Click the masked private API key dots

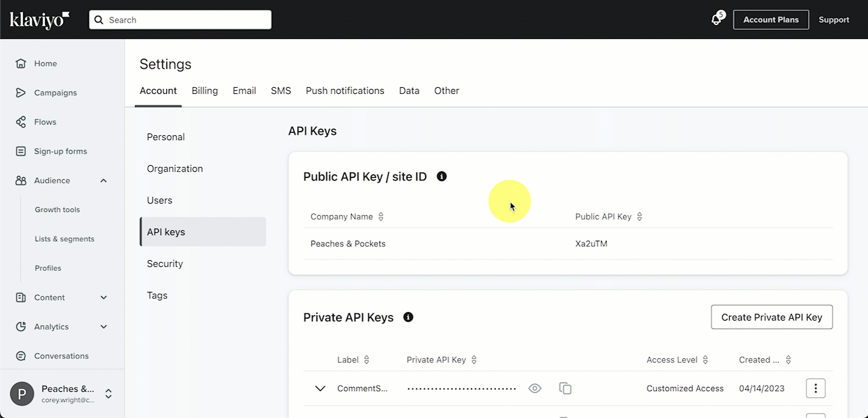[x=461, y=388]
